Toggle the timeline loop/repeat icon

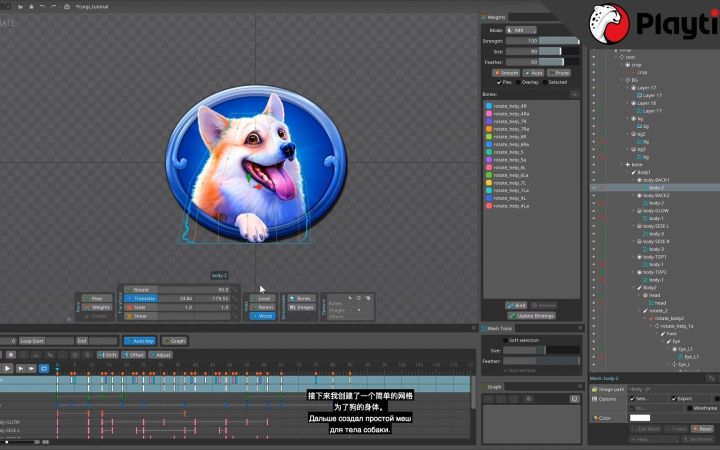point(44,368)
